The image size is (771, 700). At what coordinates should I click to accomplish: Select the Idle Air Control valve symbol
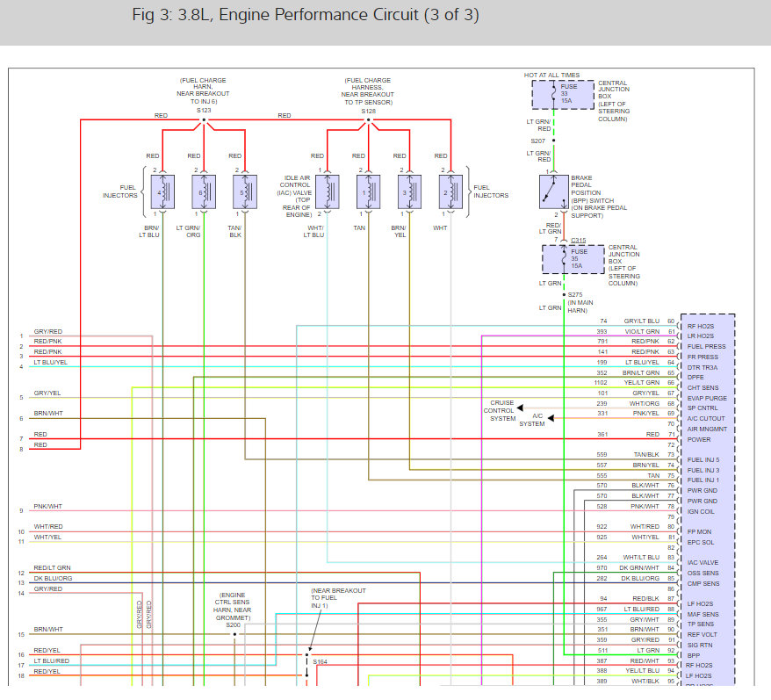tap(328, 191)
